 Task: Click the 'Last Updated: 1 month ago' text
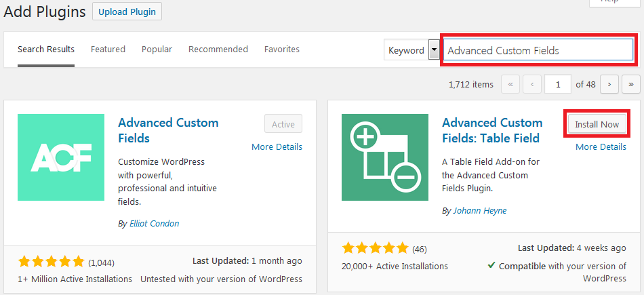point(247,261)
